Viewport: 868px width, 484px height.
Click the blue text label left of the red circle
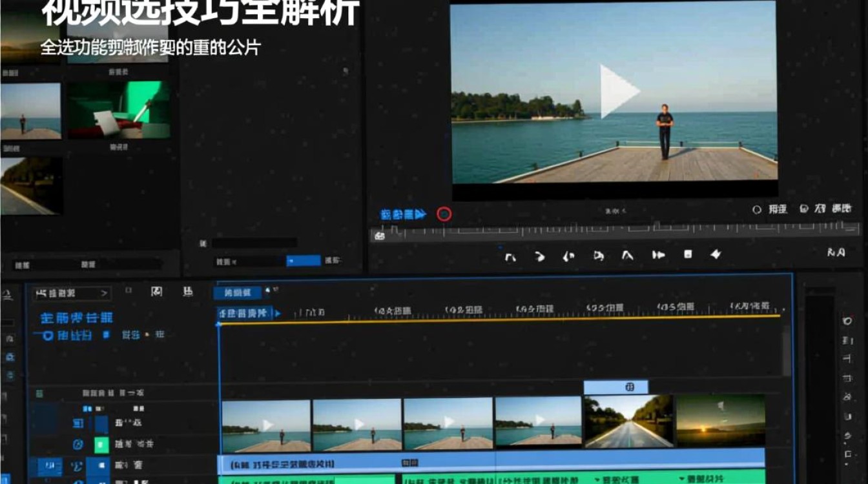point(403,214)
